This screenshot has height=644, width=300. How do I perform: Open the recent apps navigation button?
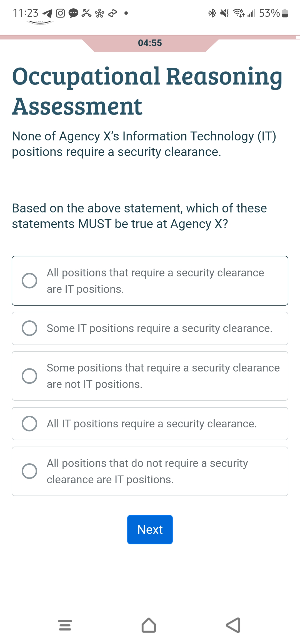tap(65, 625)
